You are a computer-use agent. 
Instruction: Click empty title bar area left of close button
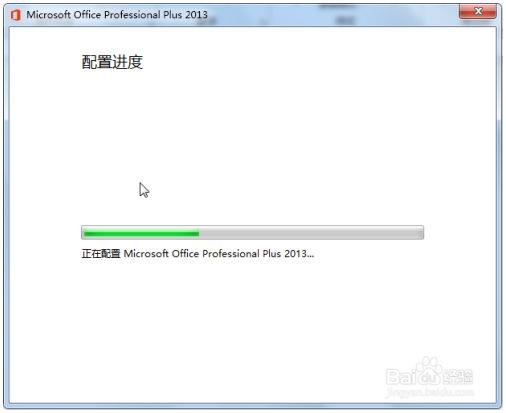tap(333, 15)
